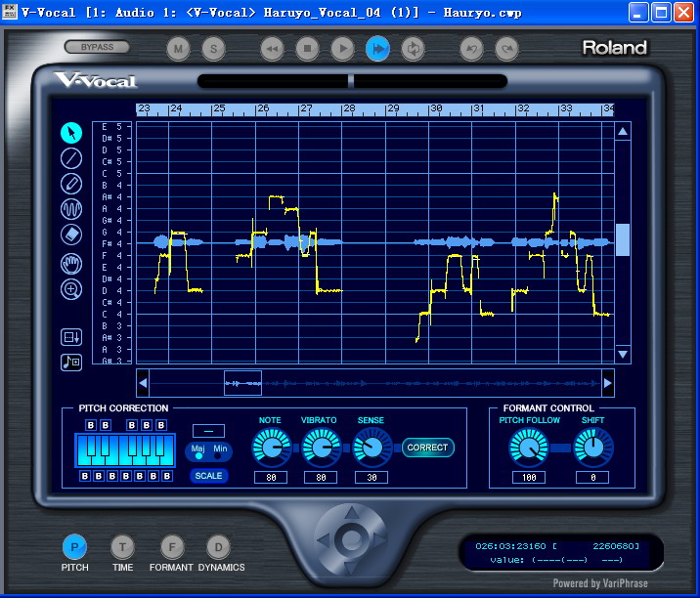Click the SCALE button
The height and width of the screenshot is (598, 700).
[x=208, y=476]
